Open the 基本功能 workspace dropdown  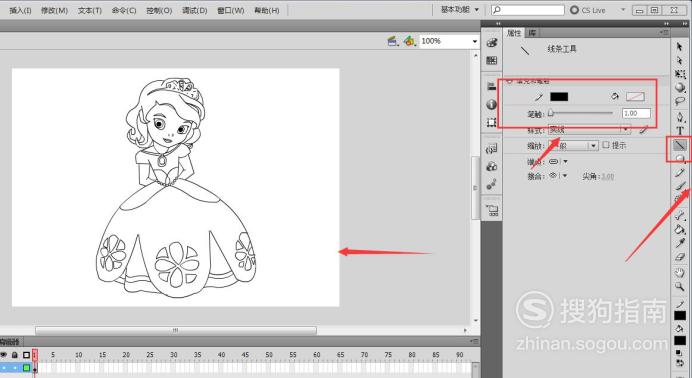[460, 9]
